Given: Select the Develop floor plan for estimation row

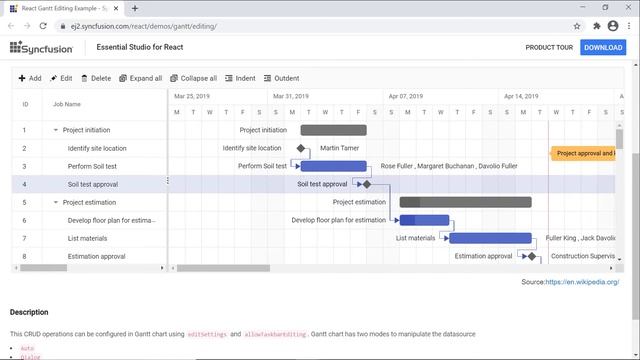Looking at the screenshot, I should click(x=89, y=220).
